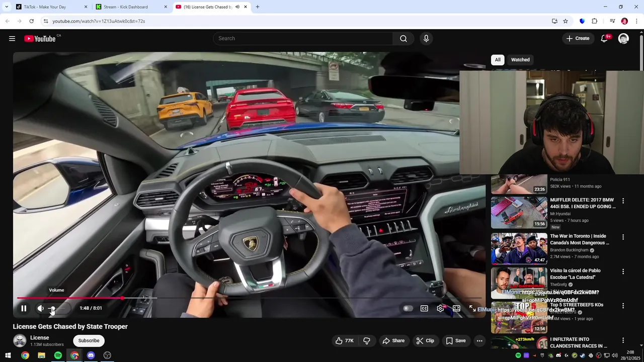644x362 pixels.
Task: Start voice search with the microphone
Action: tap(426, 39)
